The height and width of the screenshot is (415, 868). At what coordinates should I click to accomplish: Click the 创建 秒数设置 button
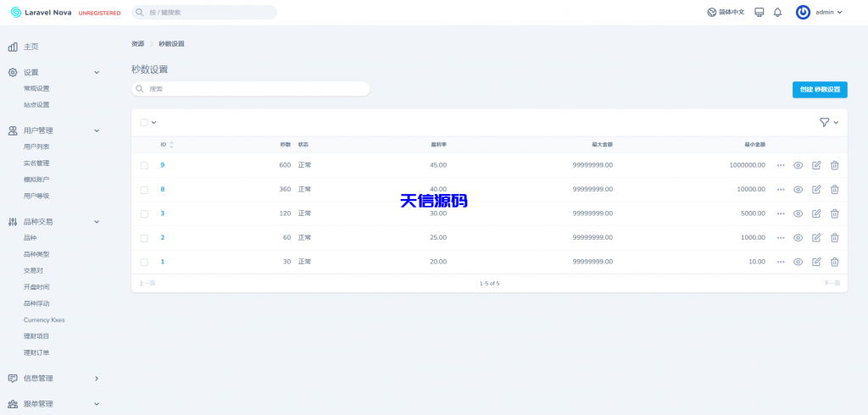pos(820,89)
